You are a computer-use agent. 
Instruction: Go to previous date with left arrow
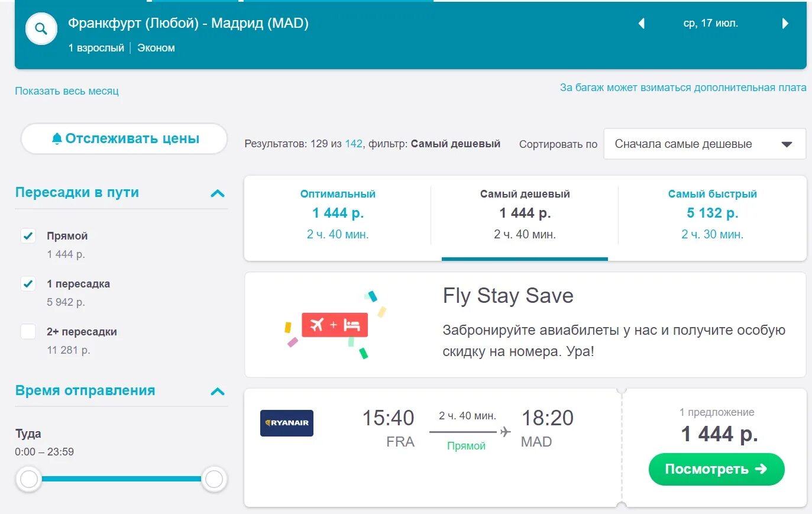click(x=641, y=24)
